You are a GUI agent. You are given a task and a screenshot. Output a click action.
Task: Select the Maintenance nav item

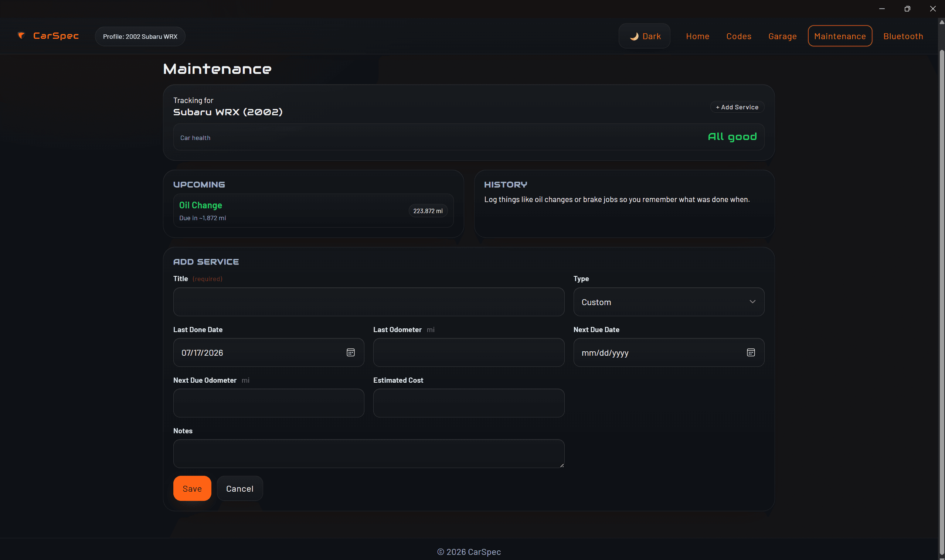[840, 36]
